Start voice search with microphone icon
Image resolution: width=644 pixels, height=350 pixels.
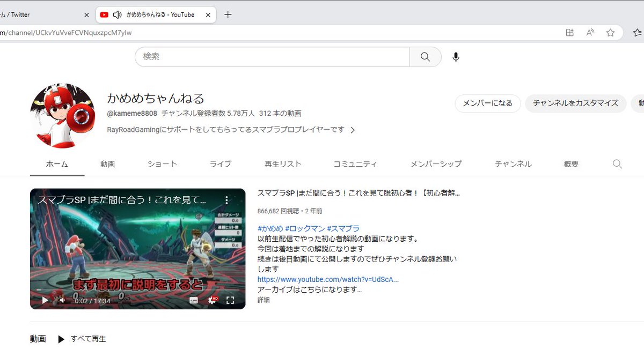(x=456, y=57)
